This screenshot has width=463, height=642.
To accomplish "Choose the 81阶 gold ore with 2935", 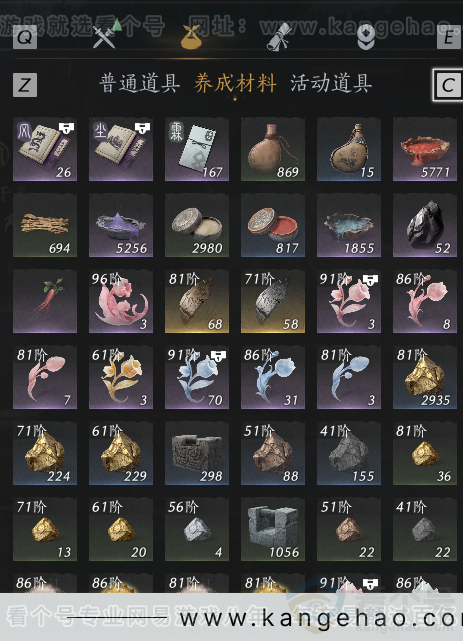I will tap(425, 378).
